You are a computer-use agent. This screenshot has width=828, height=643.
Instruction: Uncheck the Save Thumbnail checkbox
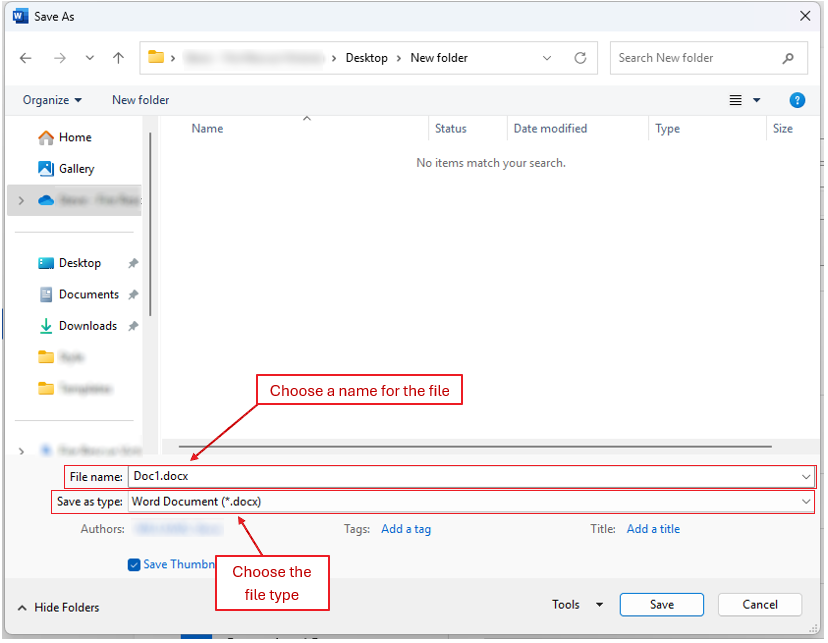(134, 564)
